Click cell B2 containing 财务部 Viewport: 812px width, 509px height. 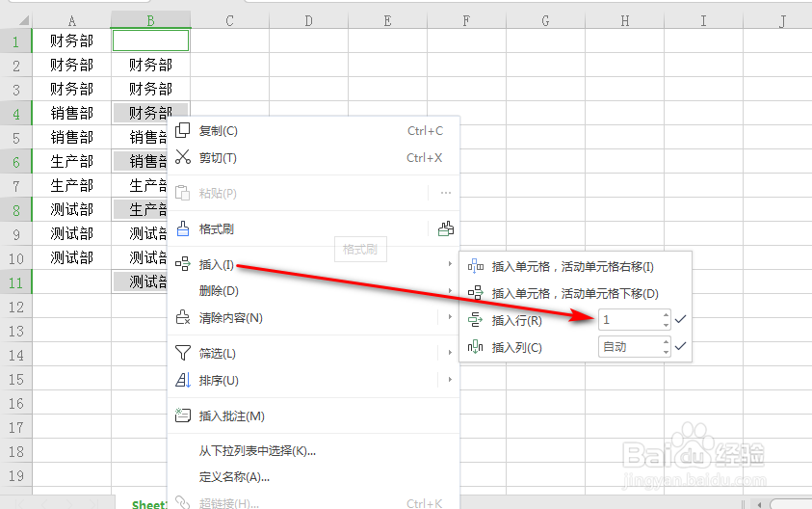150,65
